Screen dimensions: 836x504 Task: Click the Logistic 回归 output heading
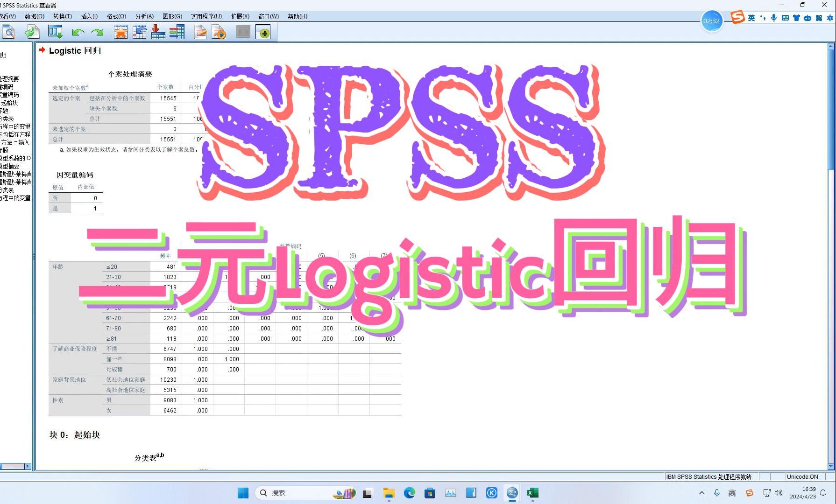point(75,50)
